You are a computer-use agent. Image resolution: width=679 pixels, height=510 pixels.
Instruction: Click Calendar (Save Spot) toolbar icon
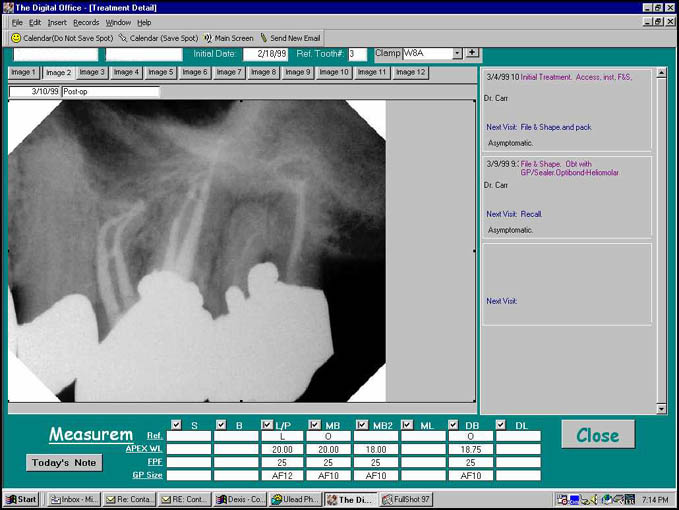123,38
